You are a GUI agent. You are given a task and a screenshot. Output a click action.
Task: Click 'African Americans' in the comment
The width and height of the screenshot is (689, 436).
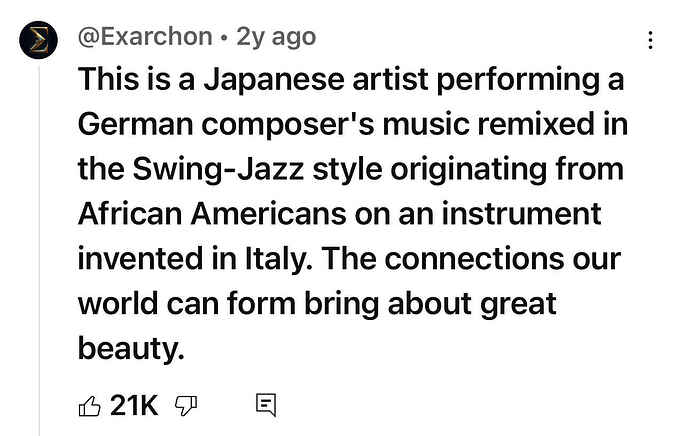tap(212, 214)
